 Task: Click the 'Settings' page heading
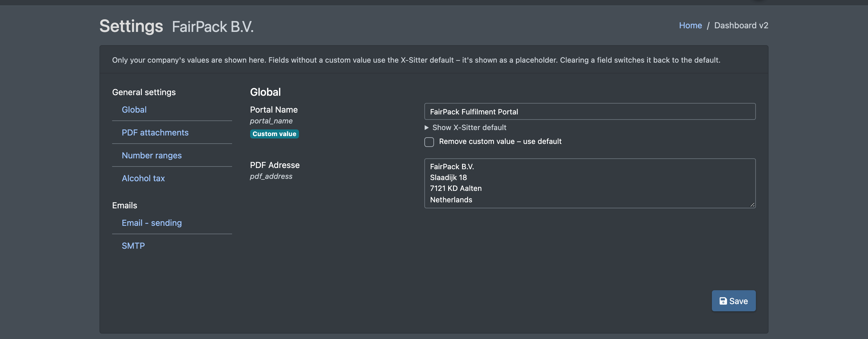[x=131, y=26]
